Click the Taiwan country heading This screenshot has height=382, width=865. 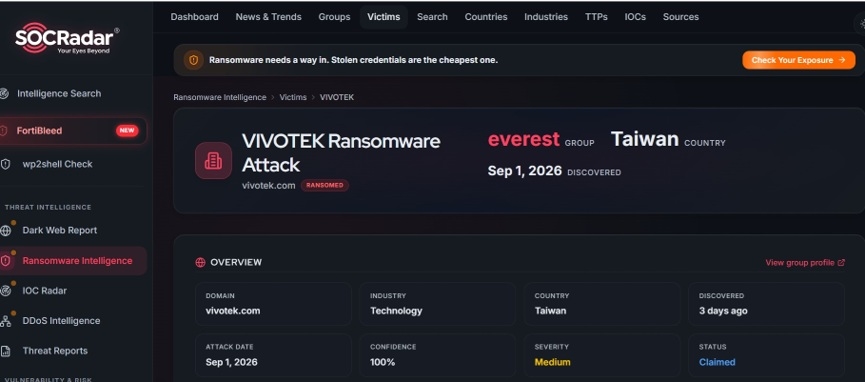pos(644,139)
